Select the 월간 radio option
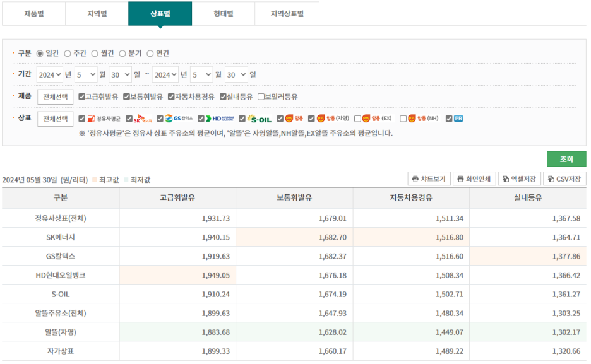Viewport: 591px width, 364px height. click(x=95, y=54)
